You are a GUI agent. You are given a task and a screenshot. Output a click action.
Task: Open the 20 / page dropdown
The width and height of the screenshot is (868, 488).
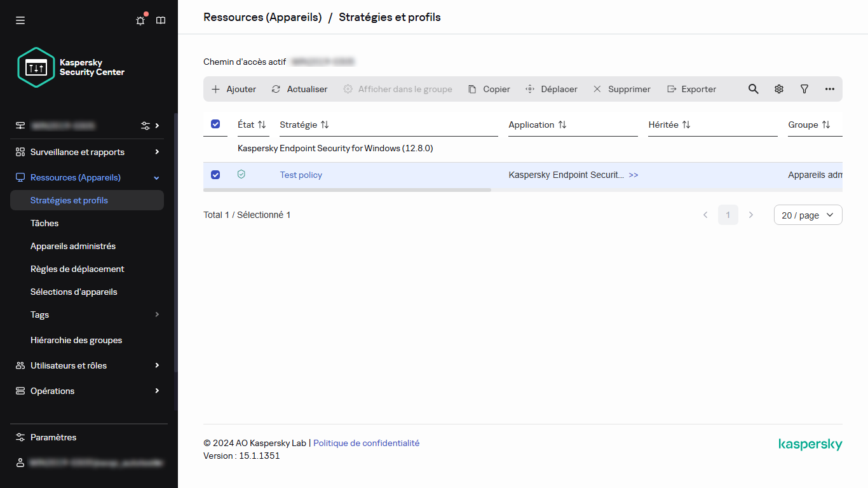click(x=808, y=215)
